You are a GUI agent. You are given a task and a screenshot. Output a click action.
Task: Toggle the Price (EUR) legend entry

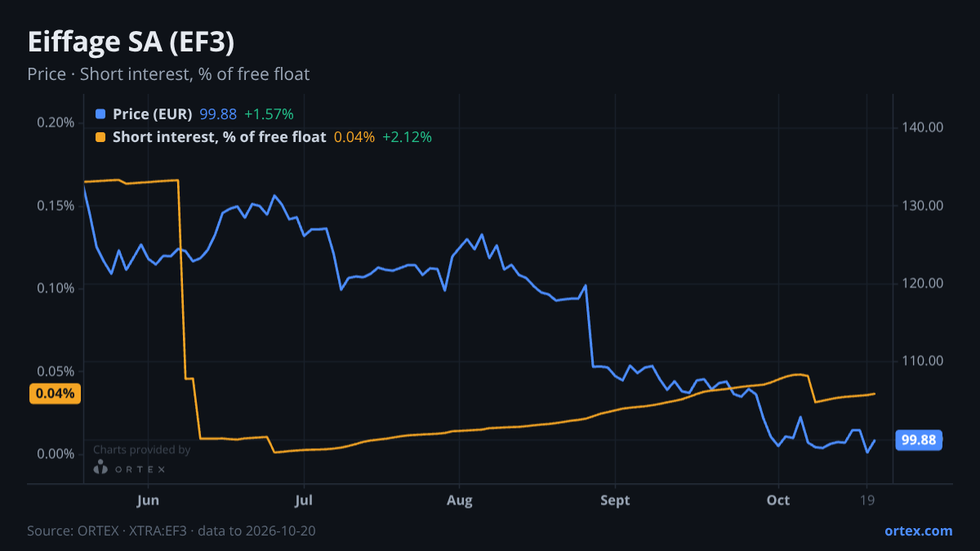[x=153, y=114]
